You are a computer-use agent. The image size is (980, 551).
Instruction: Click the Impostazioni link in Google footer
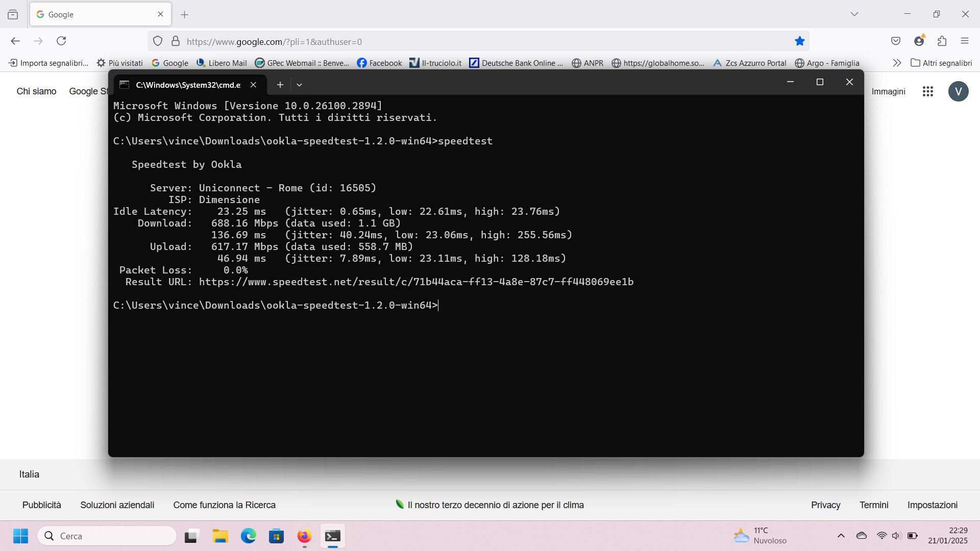[x=932, y=505]
